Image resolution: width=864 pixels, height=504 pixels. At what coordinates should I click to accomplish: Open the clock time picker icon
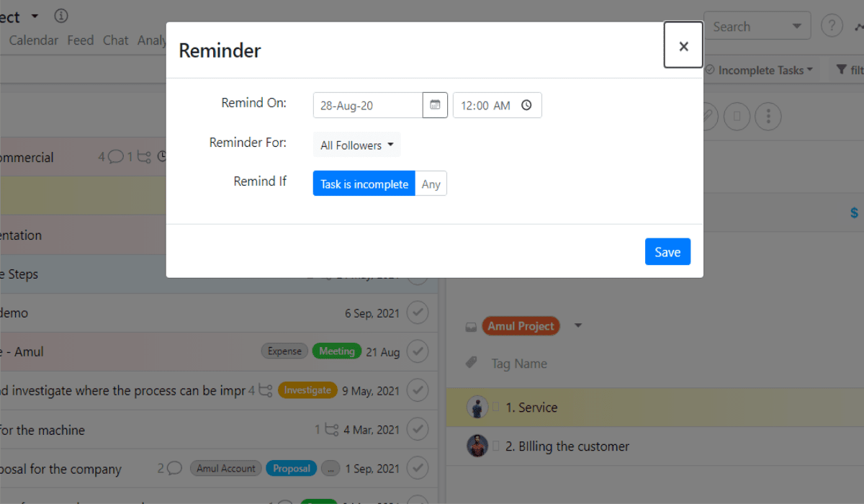click(526, 105)
